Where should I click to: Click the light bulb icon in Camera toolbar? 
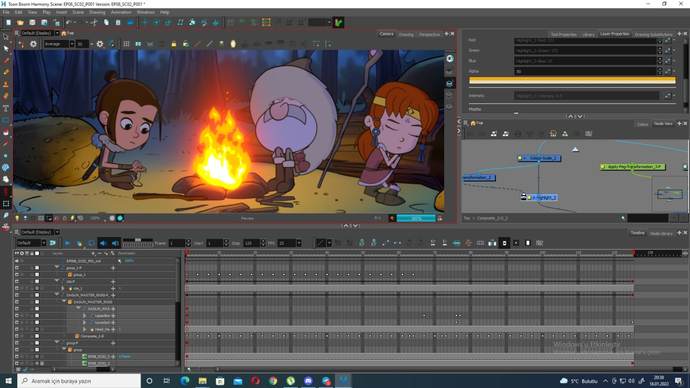click(233, 44)
